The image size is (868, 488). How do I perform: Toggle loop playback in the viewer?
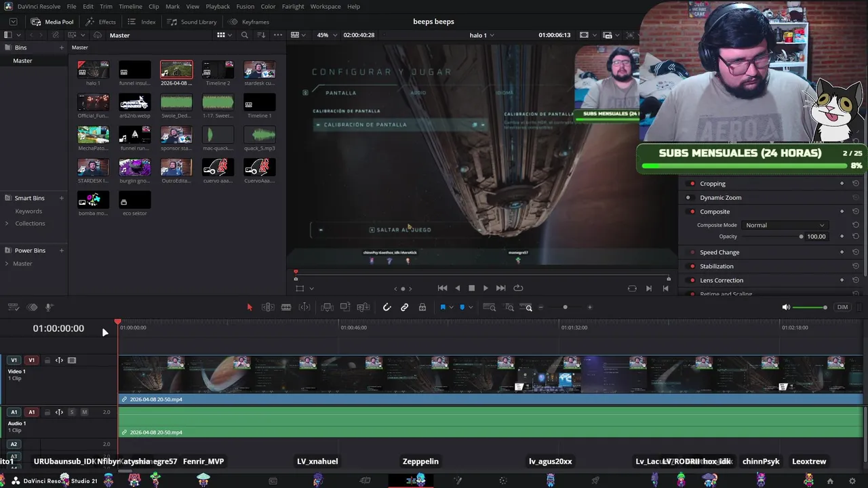(x=518, y=288)
